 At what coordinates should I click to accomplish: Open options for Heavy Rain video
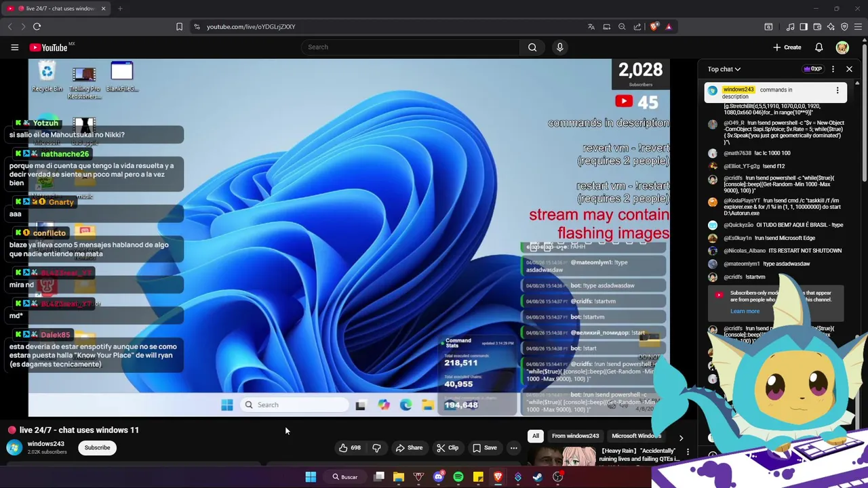688,452
